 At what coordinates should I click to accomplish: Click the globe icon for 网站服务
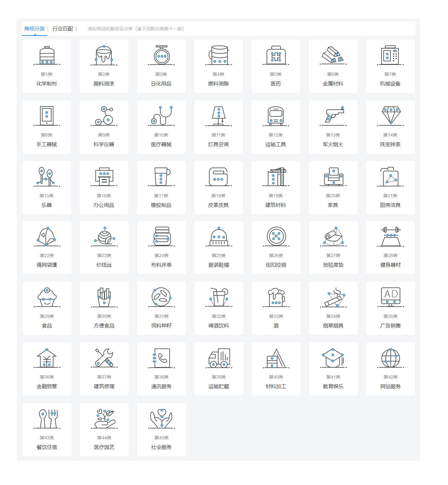[391, 358]
